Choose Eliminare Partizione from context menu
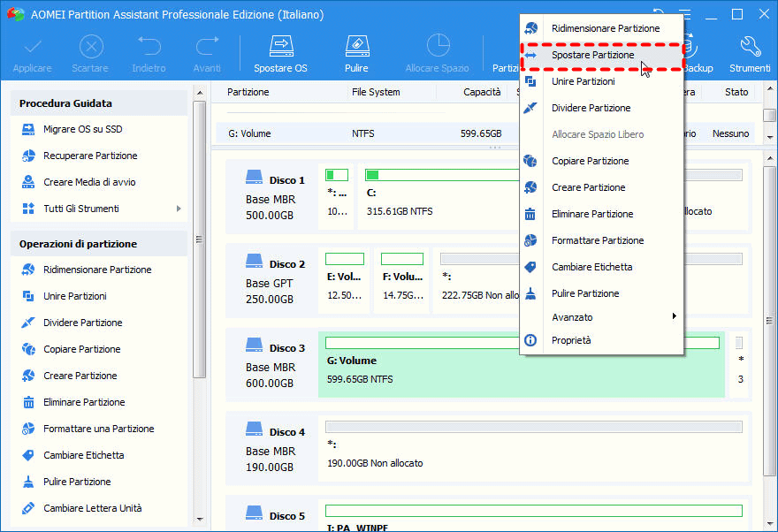The width and height of the screenshot is (778, 532). click(601, 214)
